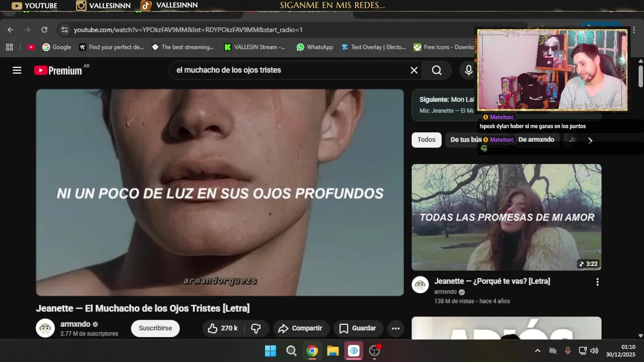The height and width of the screenshot is (362, 644).
Task: Open armxndo avatar beside ¿Porqué te vas?
Action: click(420, 285)
